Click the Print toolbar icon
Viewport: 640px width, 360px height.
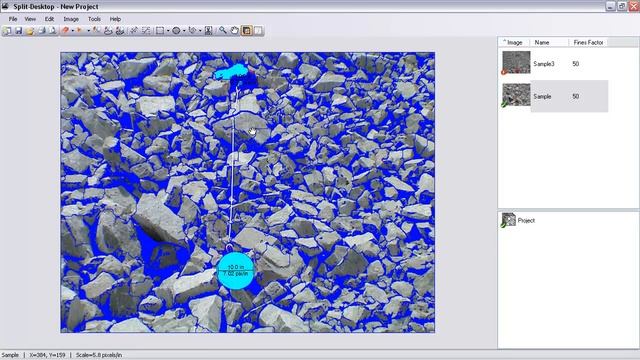42,31
